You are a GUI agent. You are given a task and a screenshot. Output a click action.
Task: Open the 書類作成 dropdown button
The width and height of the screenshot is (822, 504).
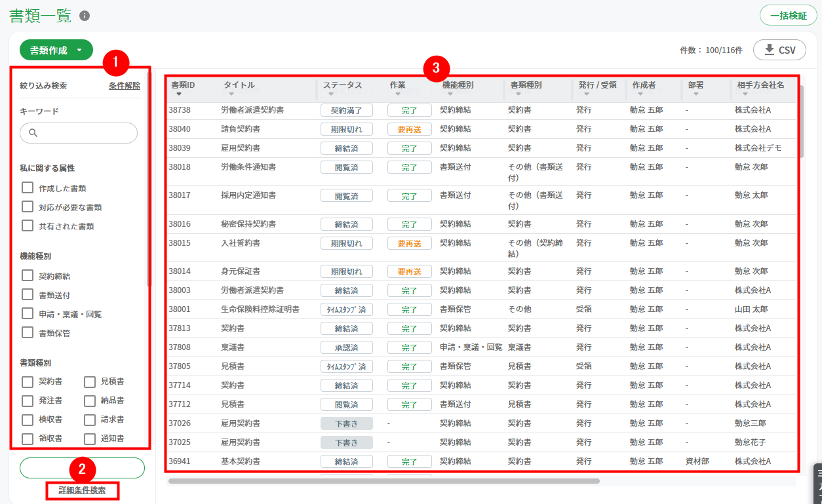[56, 50]
